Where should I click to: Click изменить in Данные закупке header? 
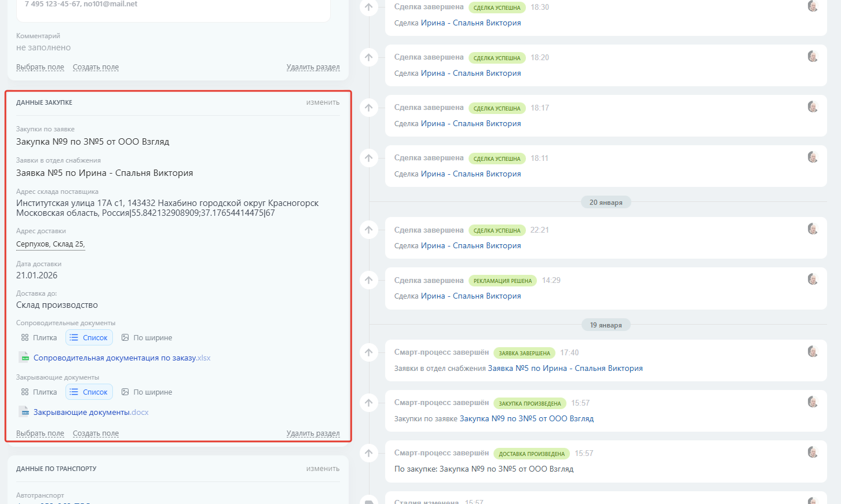coord(323,102)
